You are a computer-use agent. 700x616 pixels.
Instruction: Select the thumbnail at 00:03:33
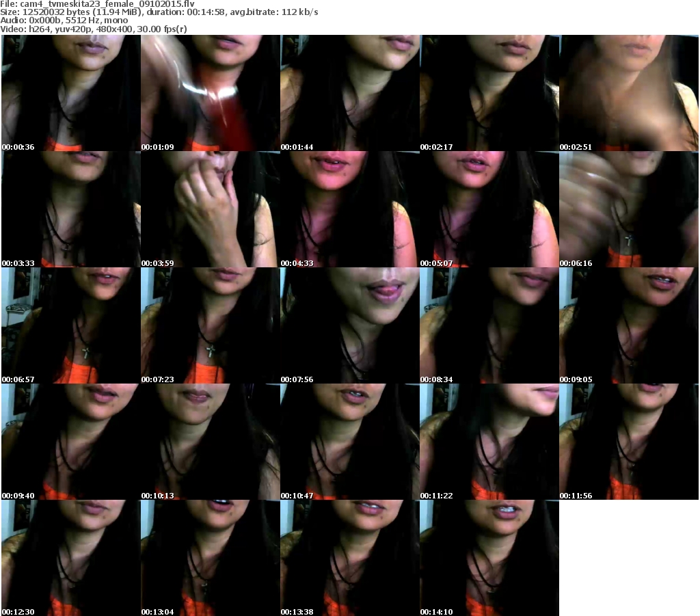[x=71, y=209]
